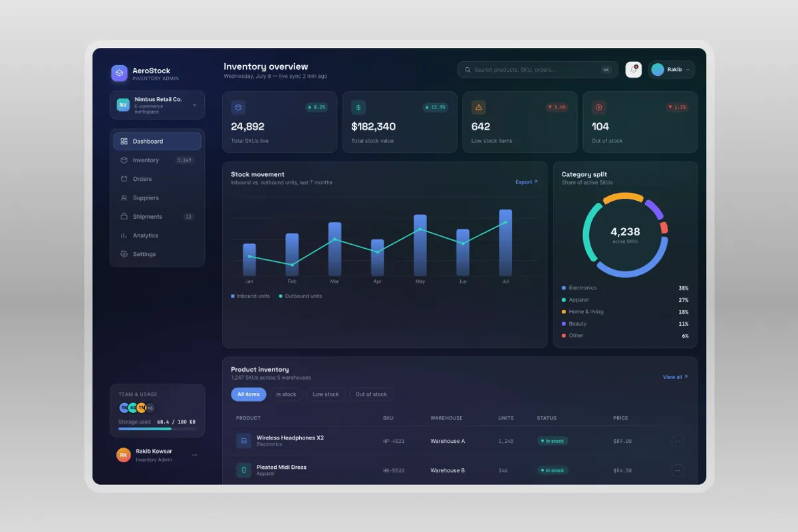The width and height of the screenshot is (798, 532).
Task: Toggle Outbound units legend
Action: click(x=301, y=296)
